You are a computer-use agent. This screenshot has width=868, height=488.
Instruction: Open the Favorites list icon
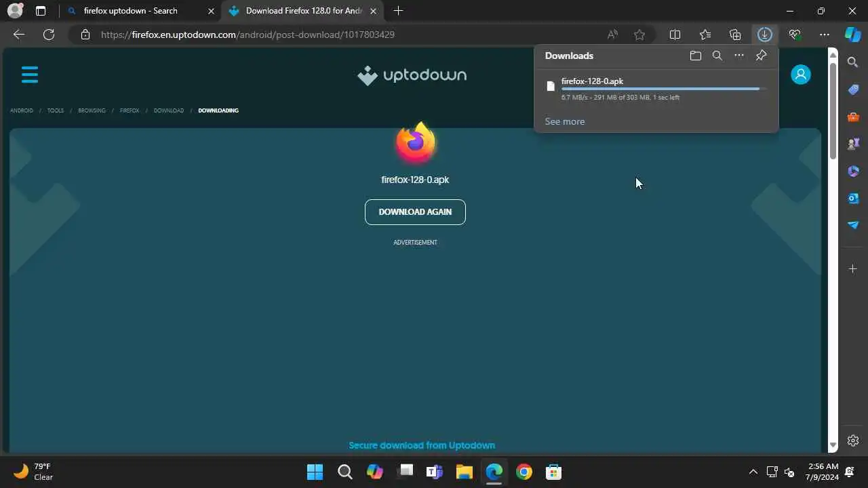(705, 35)
